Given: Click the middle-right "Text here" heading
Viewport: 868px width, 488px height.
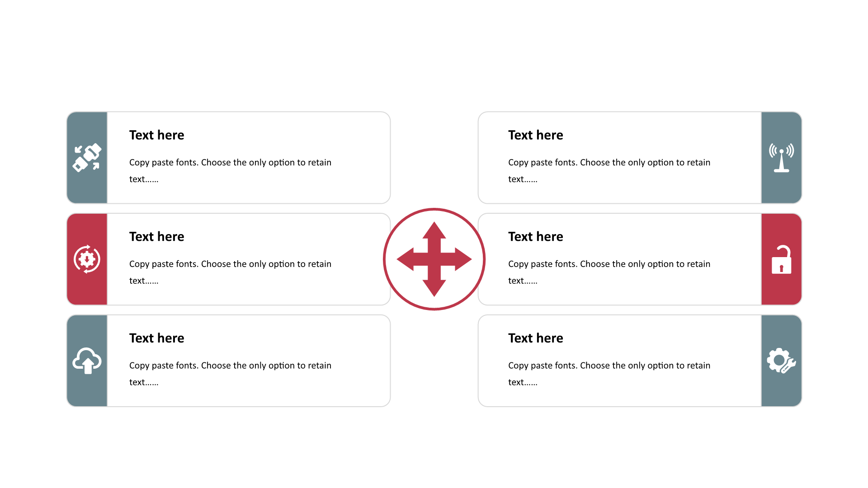Looking at the screenshot, I should (x=535, y=237).
